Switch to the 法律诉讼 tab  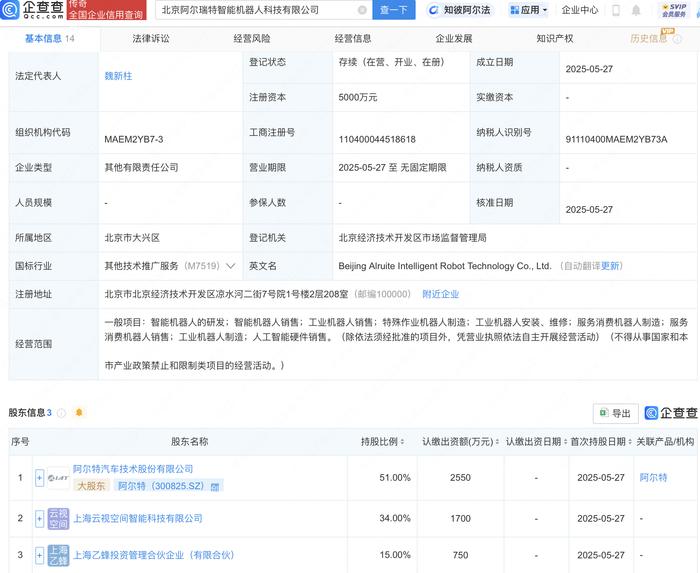click(151, 38)
